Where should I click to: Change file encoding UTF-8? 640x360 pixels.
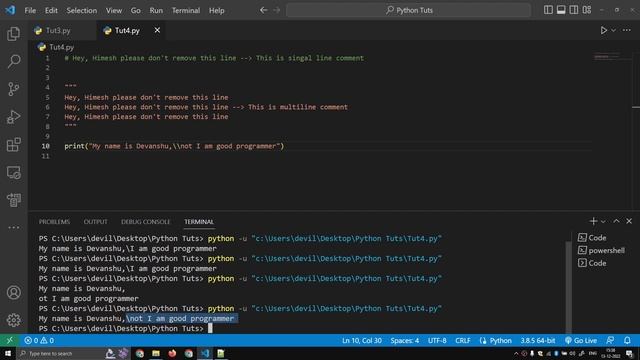coord(437,340)
